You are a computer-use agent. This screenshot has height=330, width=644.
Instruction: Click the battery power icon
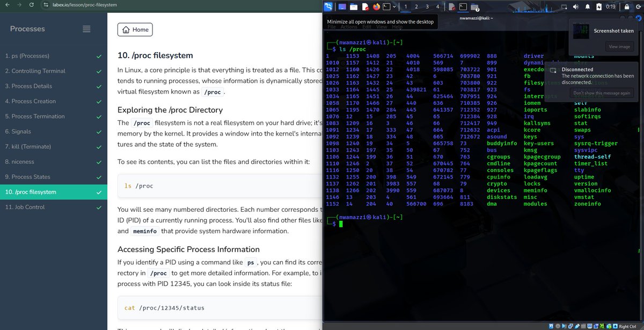click(x=599, y=6)
